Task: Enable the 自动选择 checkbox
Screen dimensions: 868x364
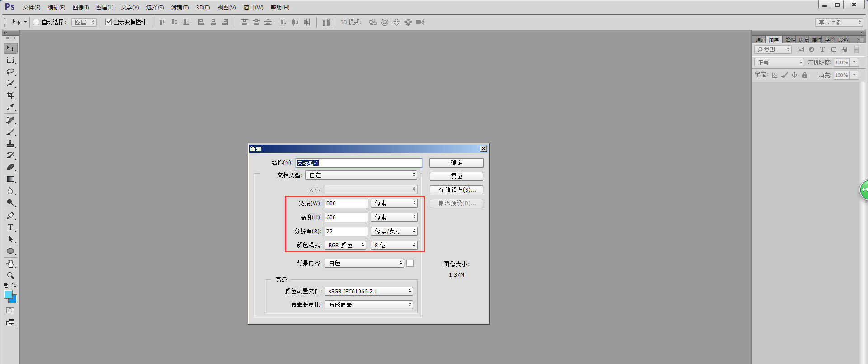Action: pyautogui.click(x=36, y=22)
